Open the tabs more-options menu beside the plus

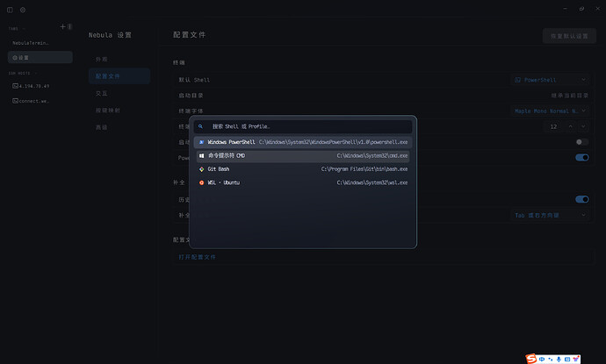pos(69,26)
